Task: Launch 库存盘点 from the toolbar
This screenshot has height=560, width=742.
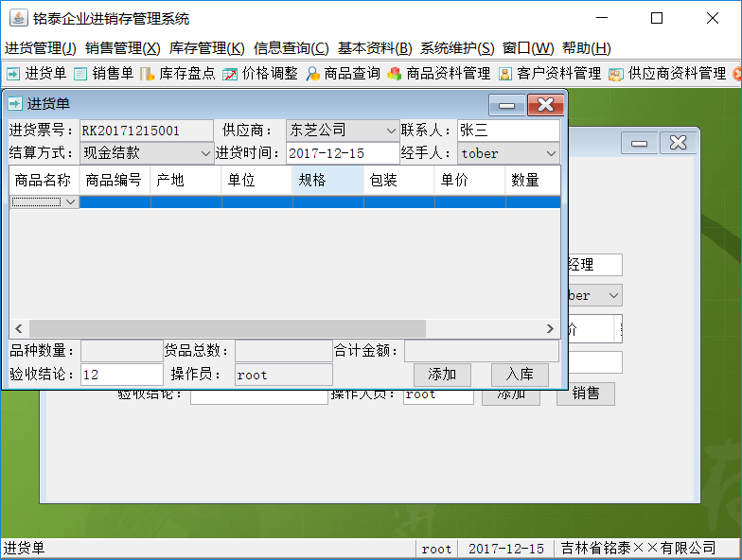Action: 178,74
